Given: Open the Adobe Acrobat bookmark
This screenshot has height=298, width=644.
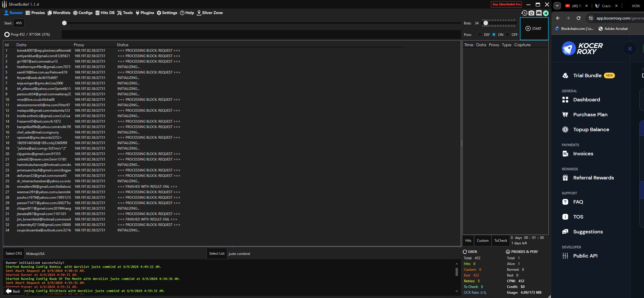Looking at the screenshot, I should click(x=613, y=29).
